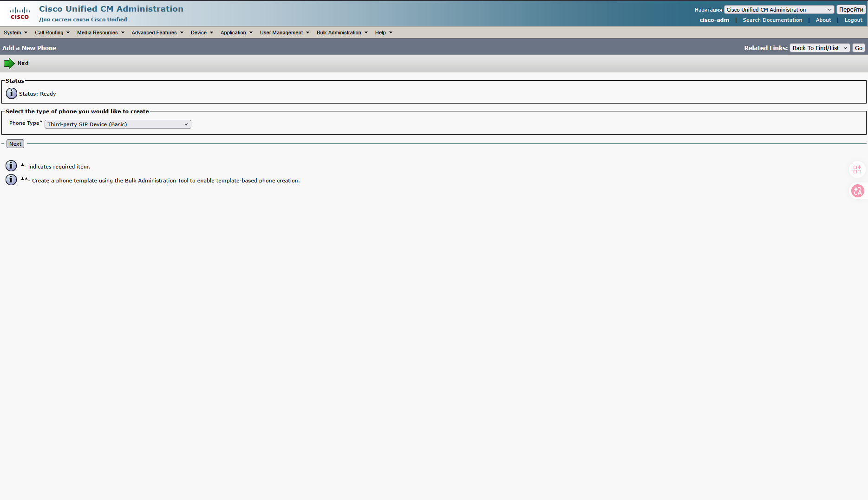Screen dimensions: 868x500
Task: Open the User Management menu
Action: [284, 32]
